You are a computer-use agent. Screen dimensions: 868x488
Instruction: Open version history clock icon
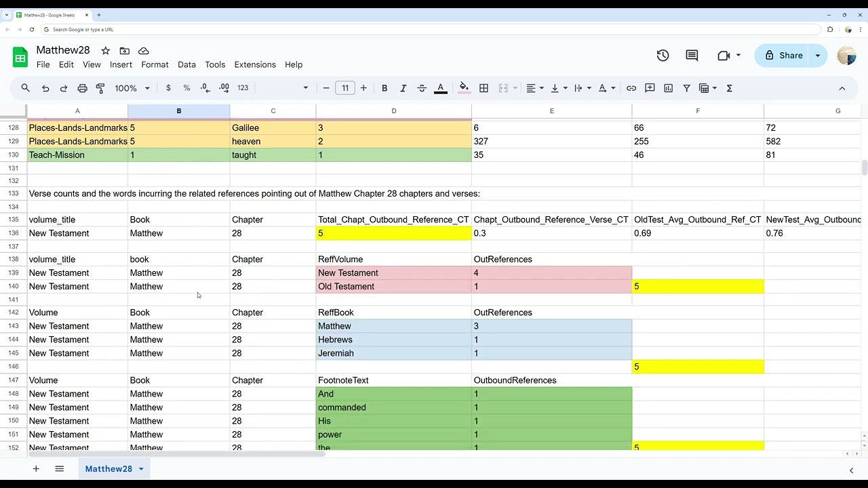pos(663,56)
